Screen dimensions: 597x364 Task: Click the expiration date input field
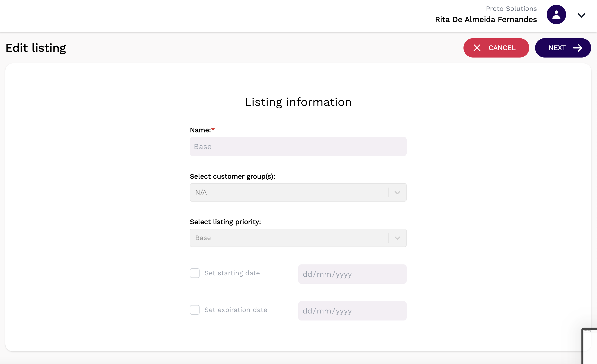352,311
